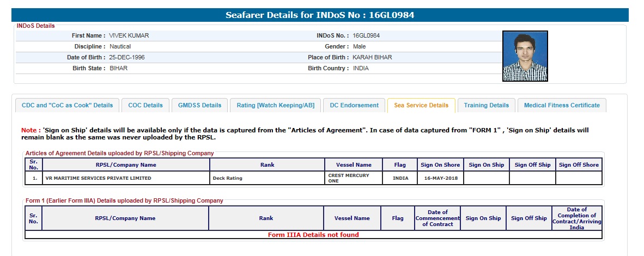Select the Rating [Watch Keeping/AB] tab
The width and height of the screenshot is (644, 256).
275,105
